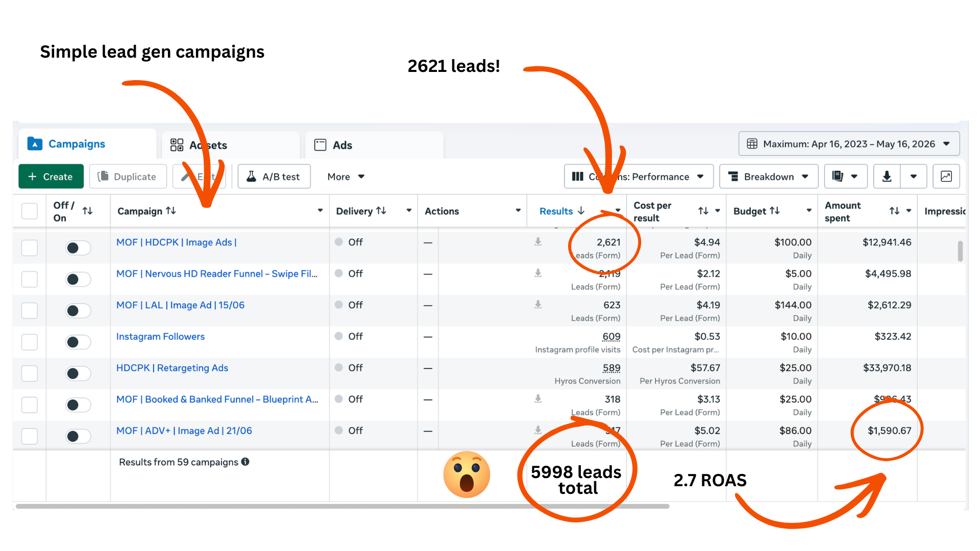Click the A/B test button
Viewport: 980px width, 551px height.
(x=274, y=177)
